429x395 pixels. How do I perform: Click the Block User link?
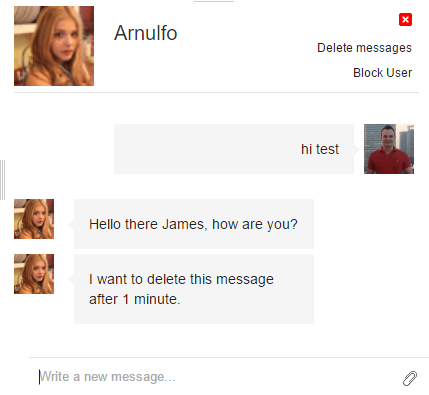pyautogui.click(x=382, y=73)
